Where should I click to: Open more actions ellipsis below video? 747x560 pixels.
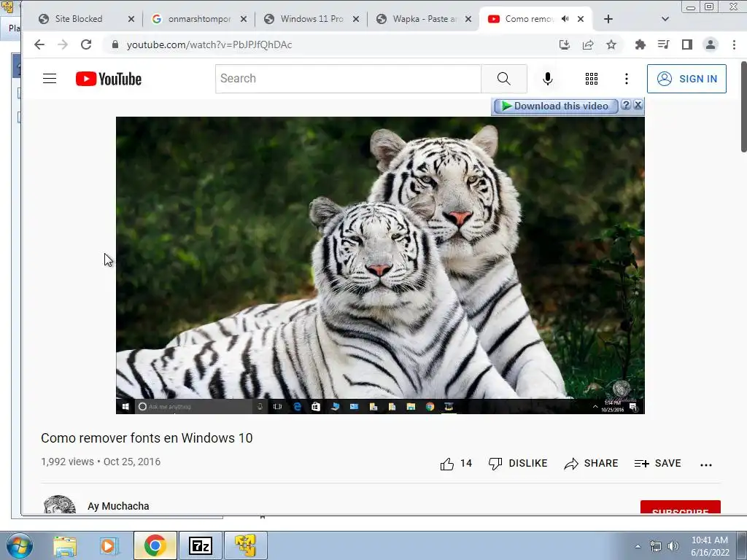coord(706,464)
